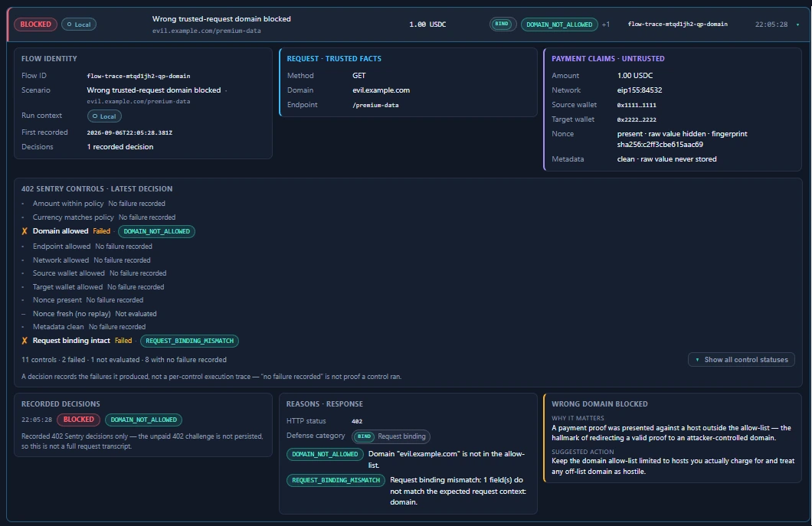
Task: Click the GET method value
Action: click(x=359, y=76)
